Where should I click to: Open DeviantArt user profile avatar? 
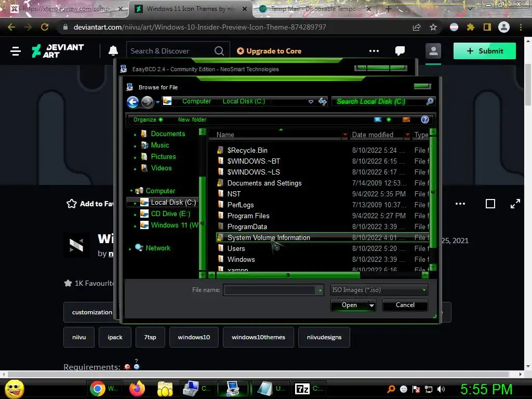coord(433,51)
